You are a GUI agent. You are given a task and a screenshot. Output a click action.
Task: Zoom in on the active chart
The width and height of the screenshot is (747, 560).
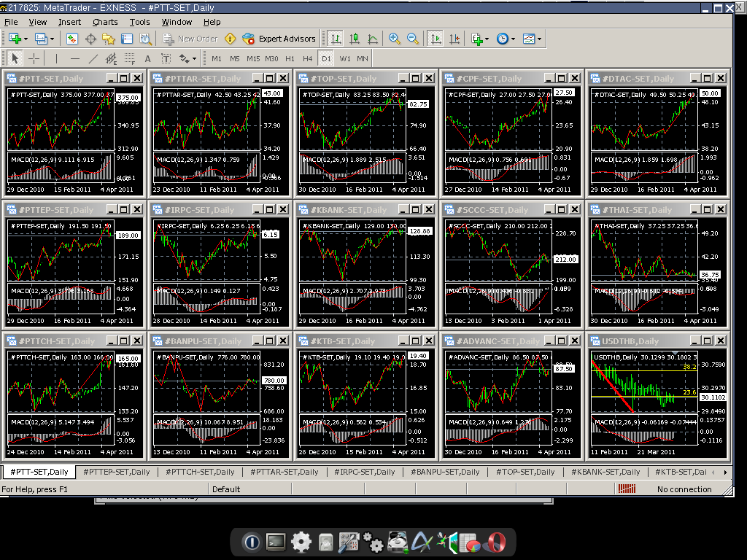pos(395,39)
